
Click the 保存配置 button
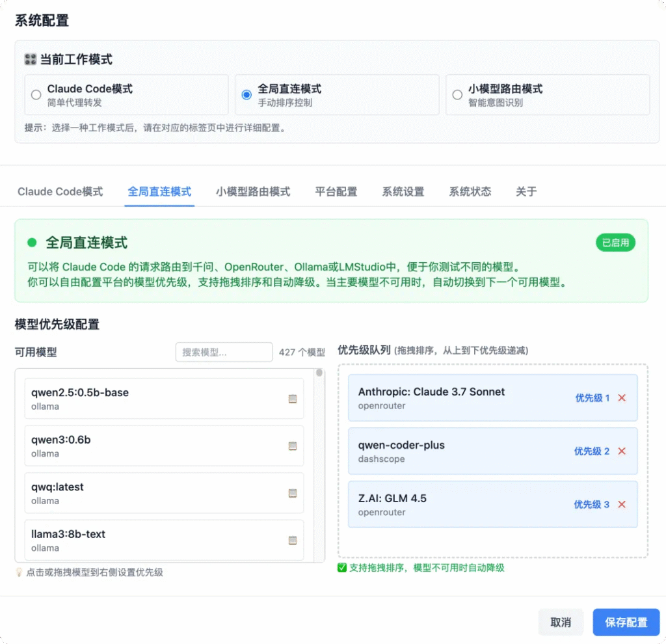click(626, 623)
